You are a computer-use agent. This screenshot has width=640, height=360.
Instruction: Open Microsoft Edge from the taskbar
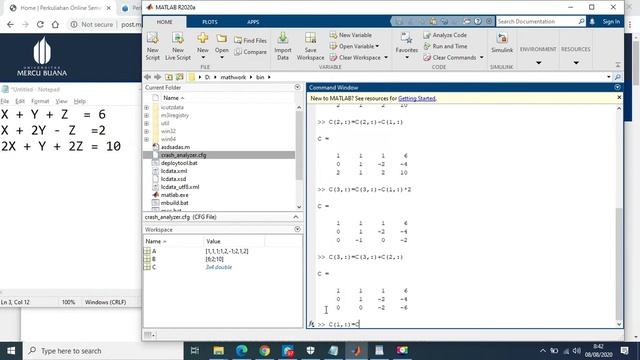coord(242,351)
